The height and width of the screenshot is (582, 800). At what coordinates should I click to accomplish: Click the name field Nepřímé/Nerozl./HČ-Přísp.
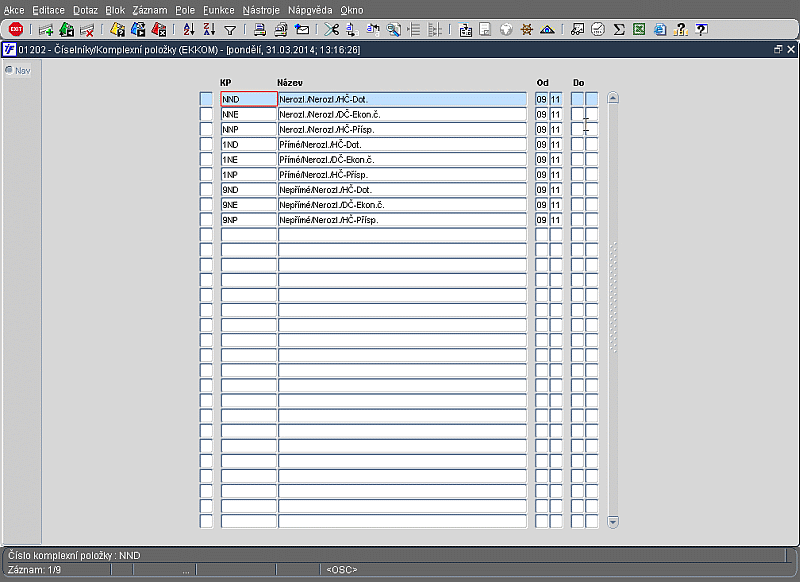[x=403, y=219]
